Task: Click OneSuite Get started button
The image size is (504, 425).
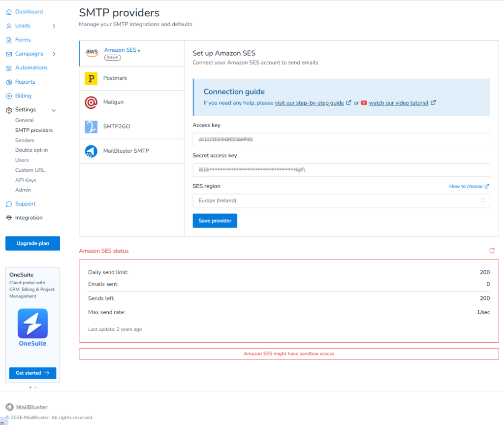Action: click(33, 373)
